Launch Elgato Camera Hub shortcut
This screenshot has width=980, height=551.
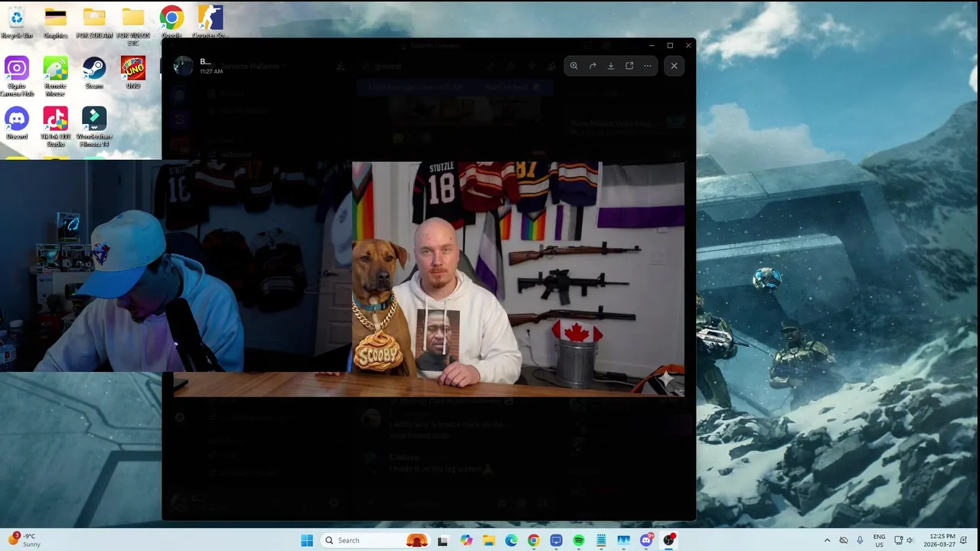click(17, 76)
